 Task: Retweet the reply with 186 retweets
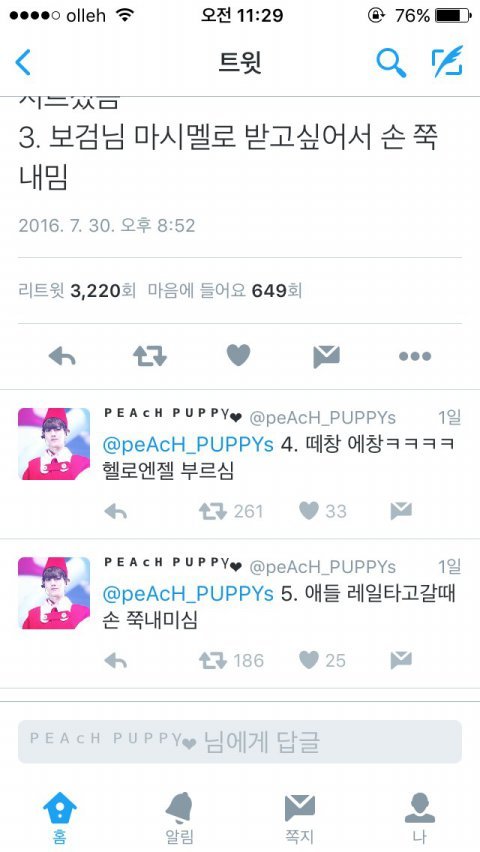point(213,660)
